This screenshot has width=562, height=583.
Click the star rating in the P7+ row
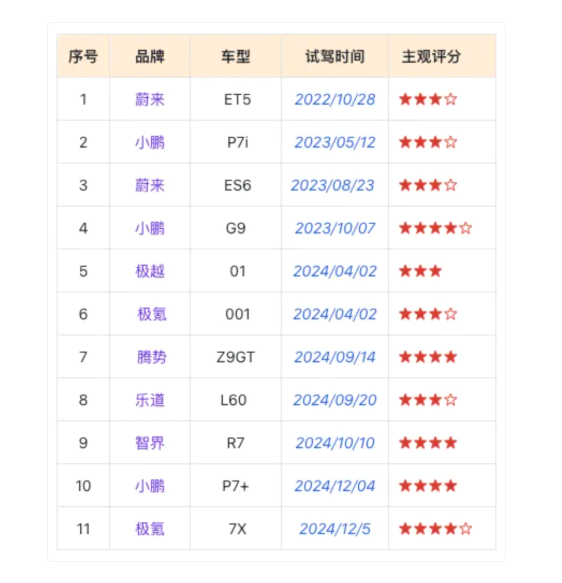(x=428, y=486)
